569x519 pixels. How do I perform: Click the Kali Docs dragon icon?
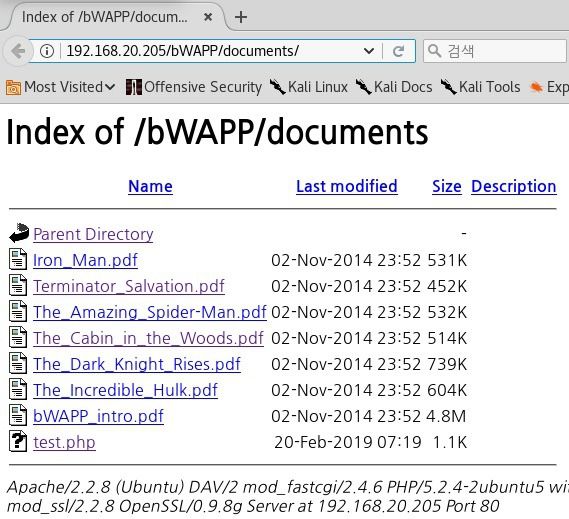pyautogui.click(x=363, y=87)
